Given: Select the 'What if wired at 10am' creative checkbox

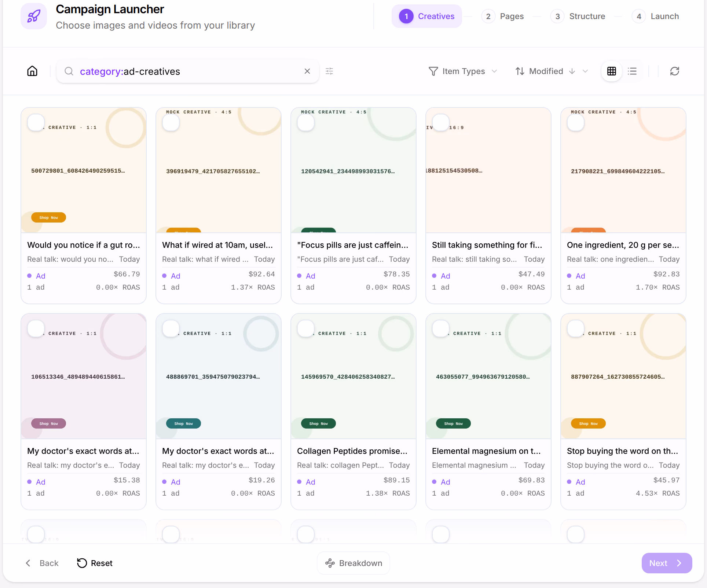Looking at the screenshot, I should point(171,122).
